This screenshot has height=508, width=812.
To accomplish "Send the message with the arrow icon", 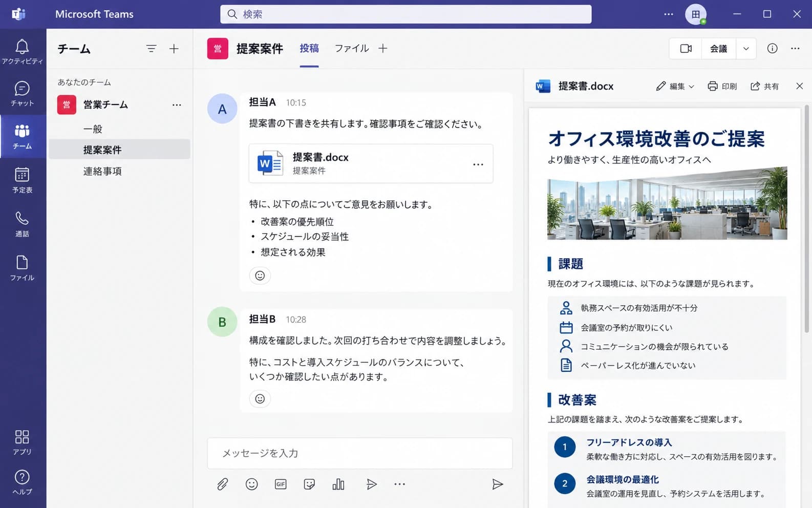I will point(497,484).
